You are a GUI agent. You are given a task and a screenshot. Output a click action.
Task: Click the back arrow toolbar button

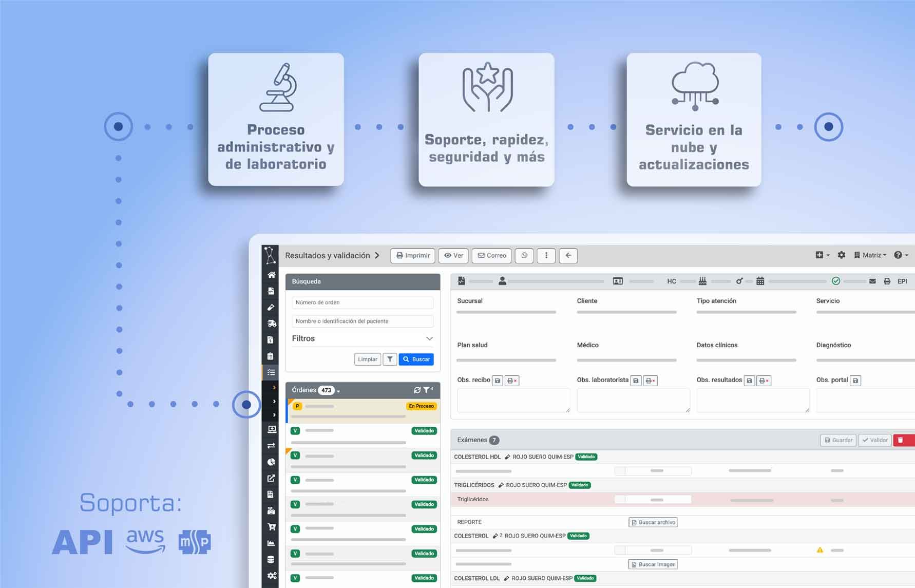568,255
